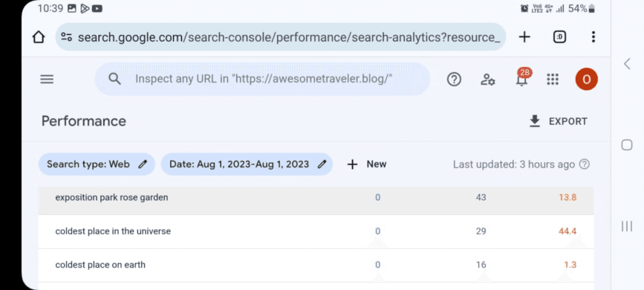Open the Google apps grid
Screen dimensions: 644x290
coord(553,80)
